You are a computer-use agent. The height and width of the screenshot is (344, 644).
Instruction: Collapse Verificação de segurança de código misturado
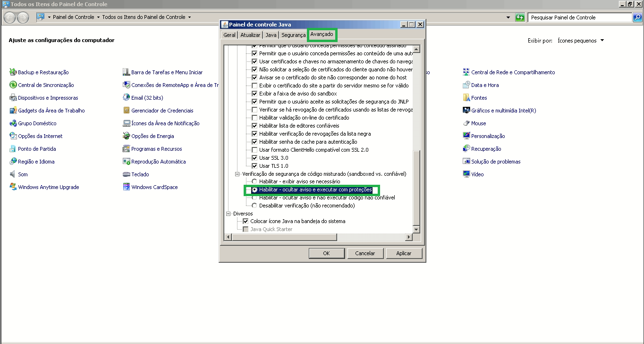point(237,174)
